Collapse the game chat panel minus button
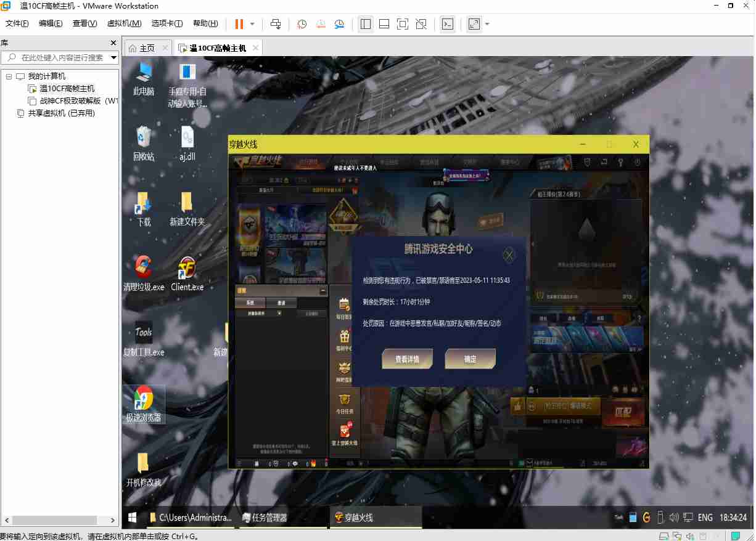 pyautogui.click(x=323, y=290)
